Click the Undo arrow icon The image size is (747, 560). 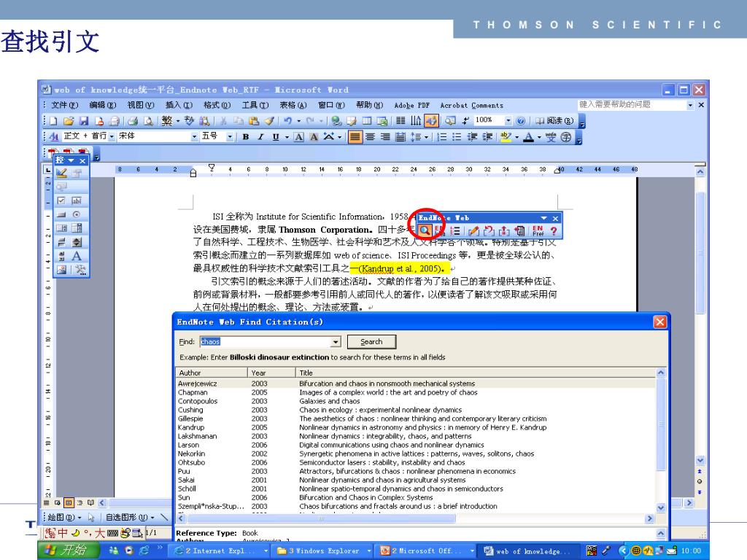click(x=287, y=121)
